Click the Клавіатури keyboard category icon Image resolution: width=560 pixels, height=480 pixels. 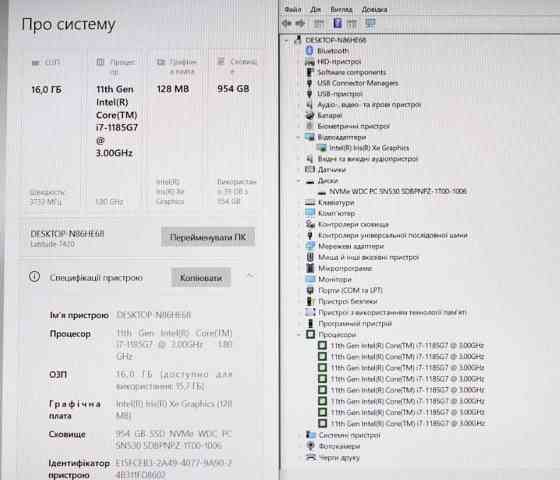point(310,202)
